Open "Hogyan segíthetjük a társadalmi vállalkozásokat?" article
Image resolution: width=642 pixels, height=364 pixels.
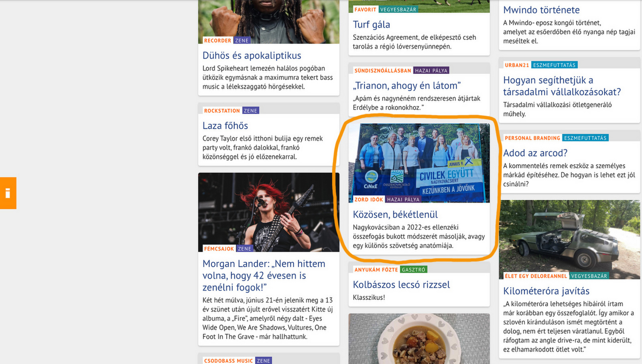click(562, 86)
